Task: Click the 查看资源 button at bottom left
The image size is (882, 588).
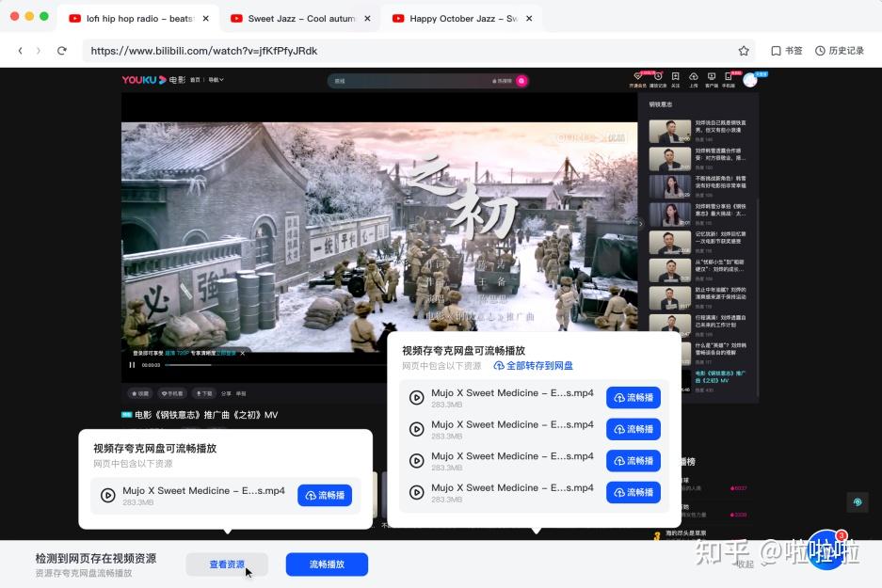Action: click(226, 564)
